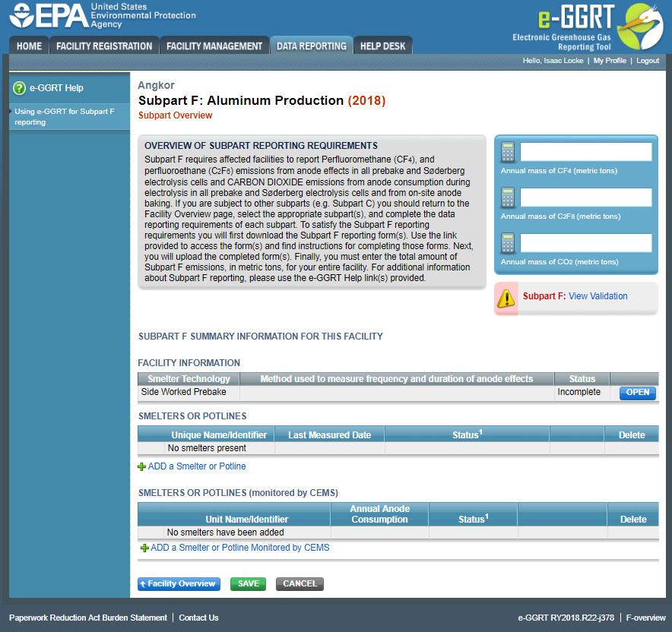The width and height of the screenshot is (672, 632).
Task: Open My Profile link
Action: (x=610, y=61)
